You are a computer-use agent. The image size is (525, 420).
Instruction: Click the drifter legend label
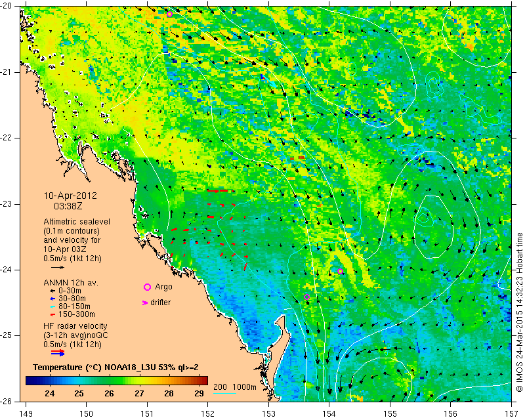point(160,303)
